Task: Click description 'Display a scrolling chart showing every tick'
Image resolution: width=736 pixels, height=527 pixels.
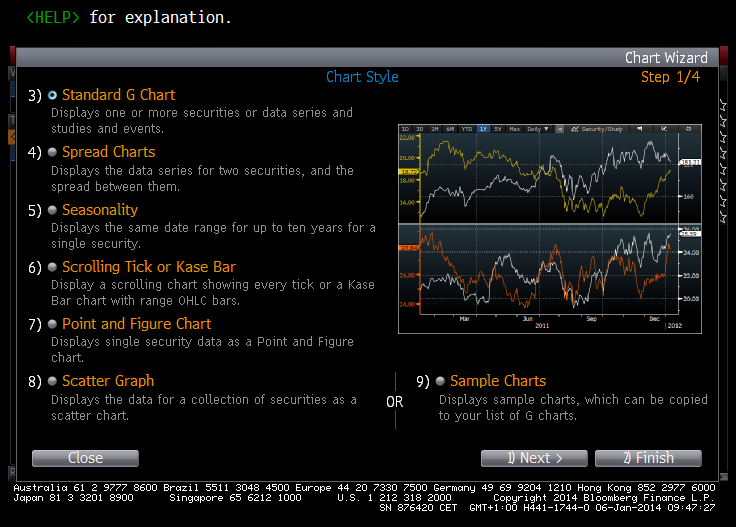Action: (x=213, y=293)
